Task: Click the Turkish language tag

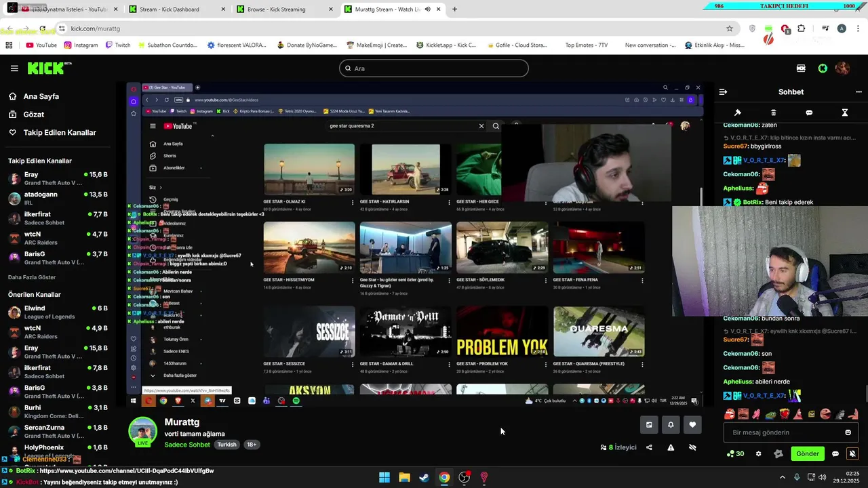Action: coord(226,445)
